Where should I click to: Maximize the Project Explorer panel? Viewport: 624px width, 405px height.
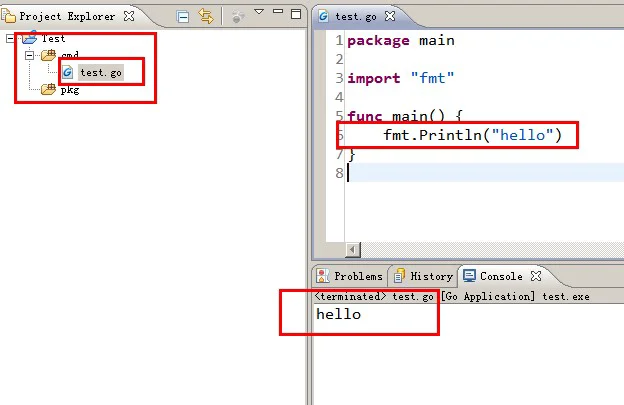[x=296, y=14]
